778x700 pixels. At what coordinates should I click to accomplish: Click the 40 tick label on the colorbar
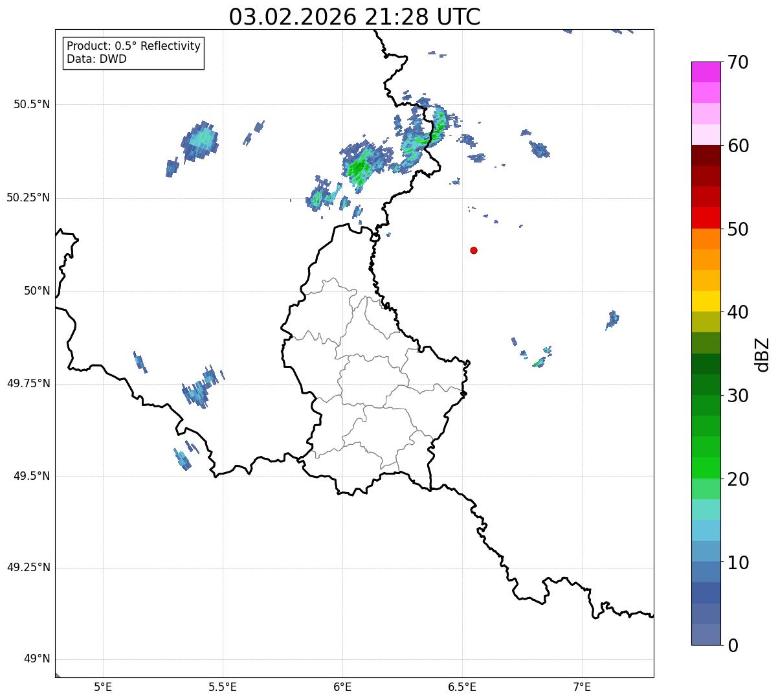pos(739,312)
